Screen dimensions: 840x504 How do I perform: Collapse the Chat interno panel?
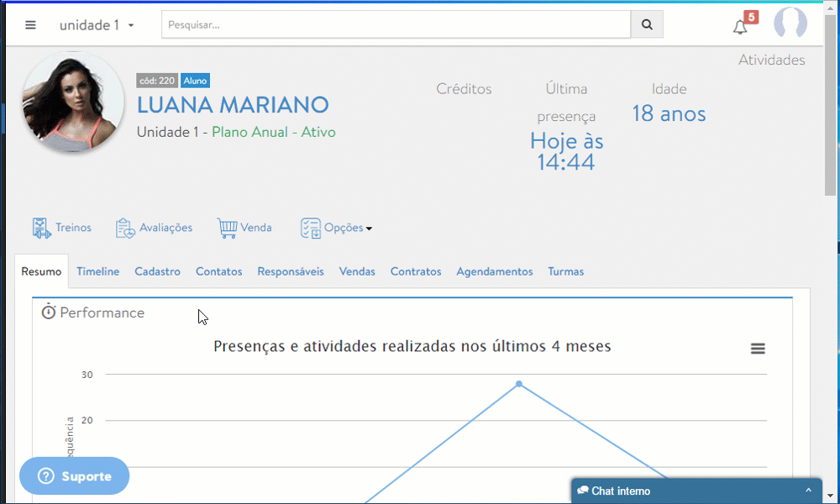(x=810, y=491)
